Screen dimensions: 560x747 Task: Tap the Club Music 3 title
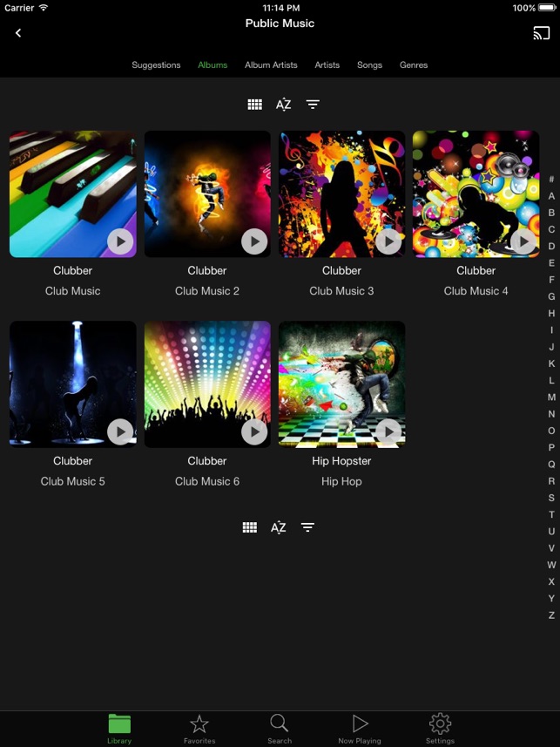pyautogui.click(x=341, y=290)
